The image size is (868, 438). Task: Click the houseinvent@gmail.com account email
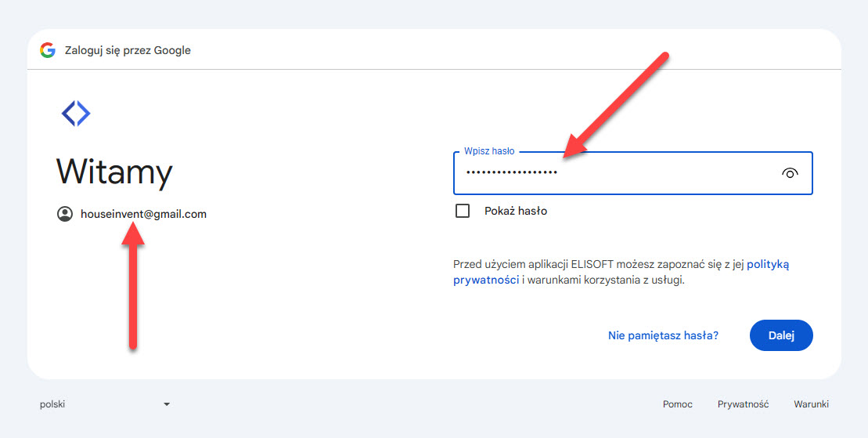click(143, 214)
